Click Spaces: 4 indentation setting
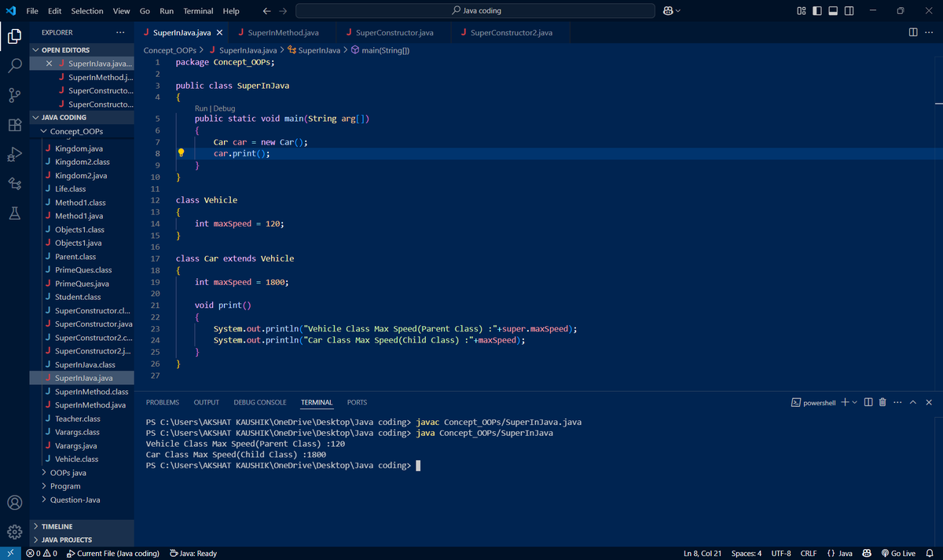This screenshot has height=560, width=943. [x=746, y=554]
